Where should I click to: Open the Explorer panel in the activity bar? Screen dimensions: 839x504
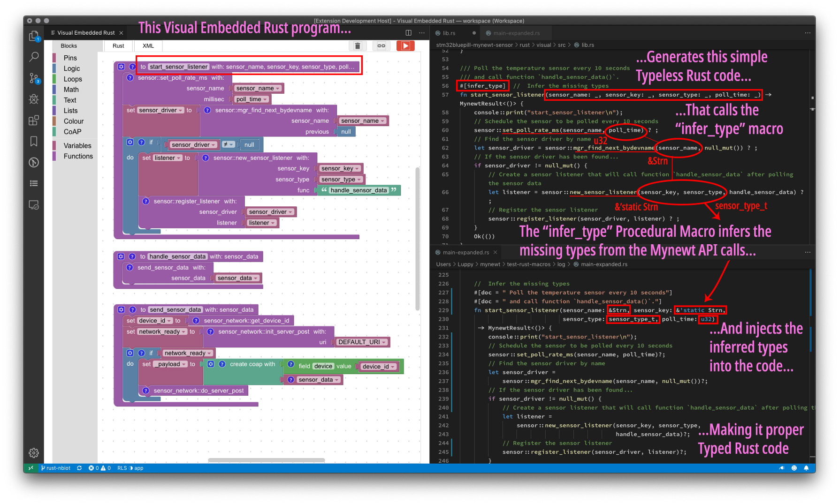click(x=33, y=36)
